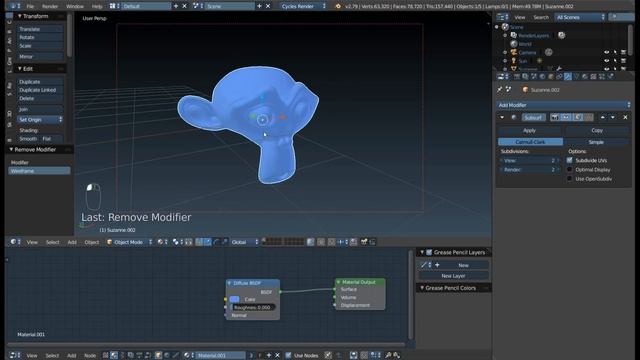
Task: Open Add Modifier dropdown
Action: pyautogui.click(x=564, y=105)
